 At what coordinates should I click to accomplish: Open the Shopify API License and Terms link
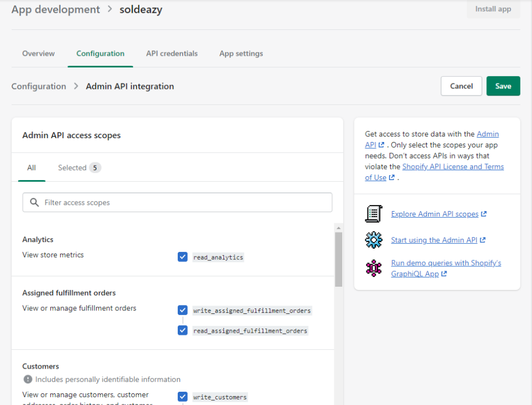[453, 166]
